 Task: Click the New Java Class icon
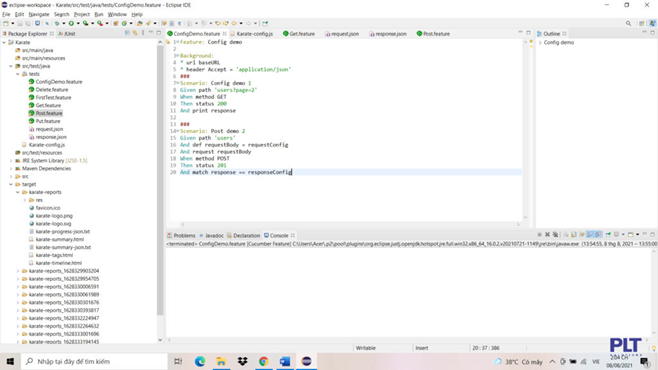pos(125,23)
